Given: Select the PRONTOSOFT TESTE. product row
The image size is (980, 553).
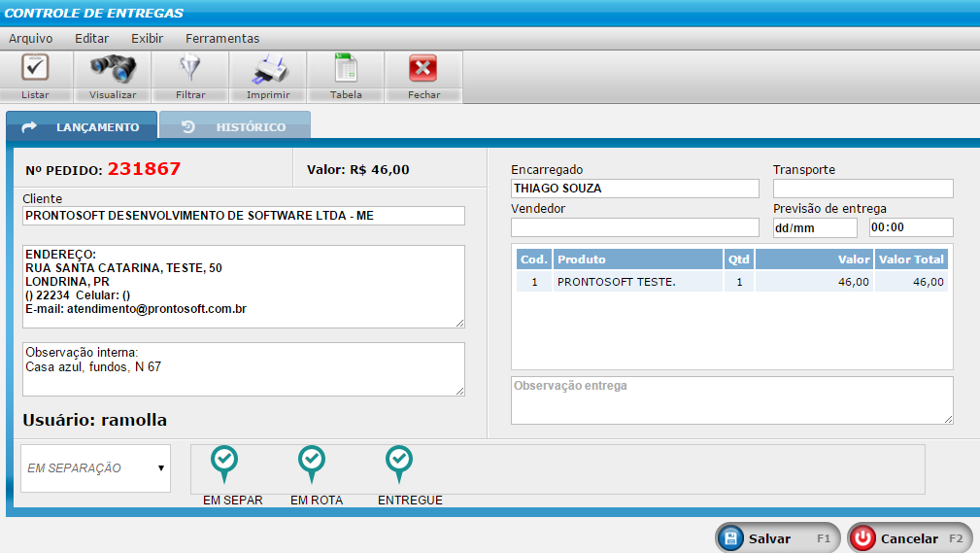Looking at the screenshot, I should [732, 282].
